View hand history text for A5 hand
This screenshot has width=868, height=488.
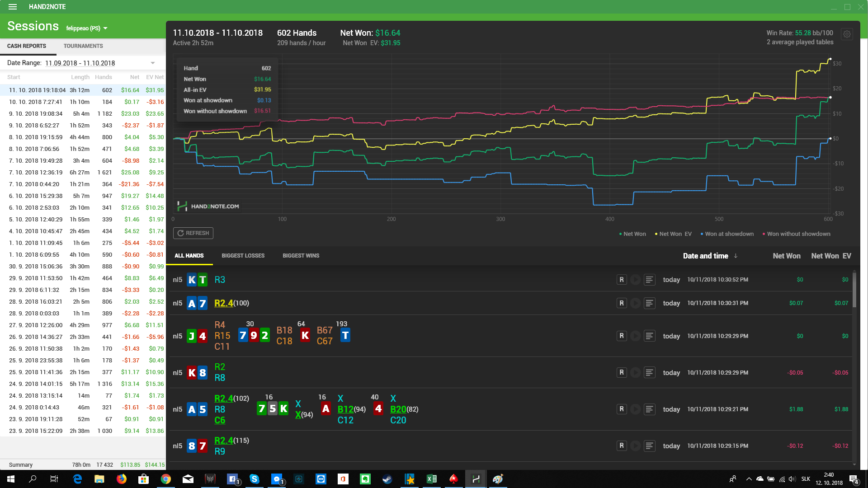649,409
